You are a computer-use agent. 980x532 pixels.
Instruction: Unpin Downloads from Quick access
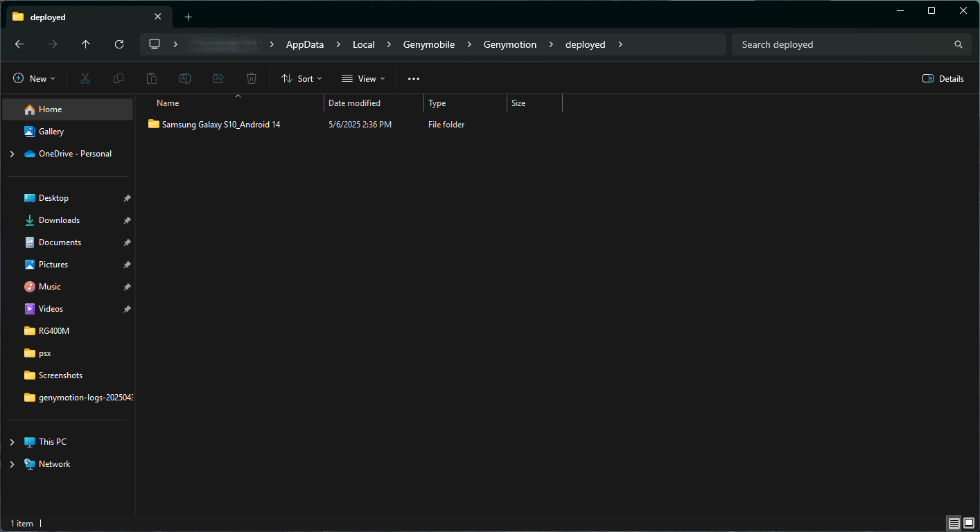pos(127,220)
